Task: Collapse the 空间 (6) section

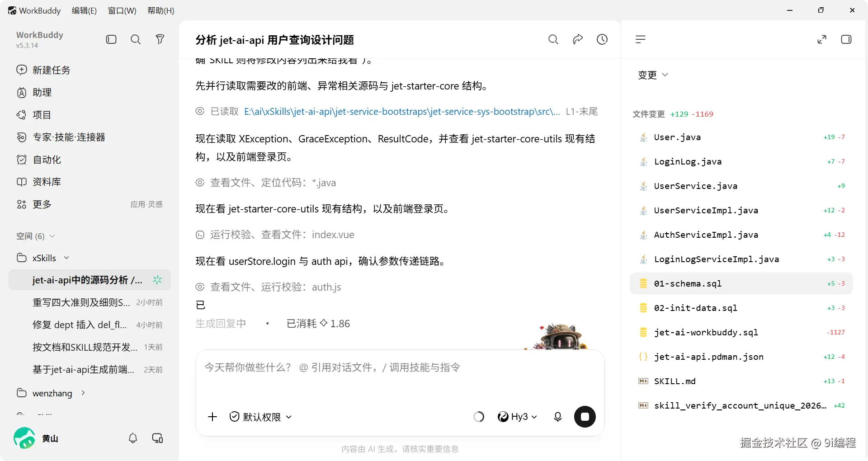Action: (36, 236)
